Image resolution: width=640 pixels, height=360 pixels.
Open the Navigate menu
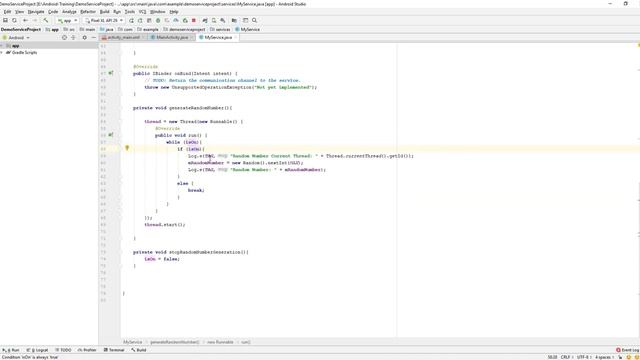click(x=36, y=12)
